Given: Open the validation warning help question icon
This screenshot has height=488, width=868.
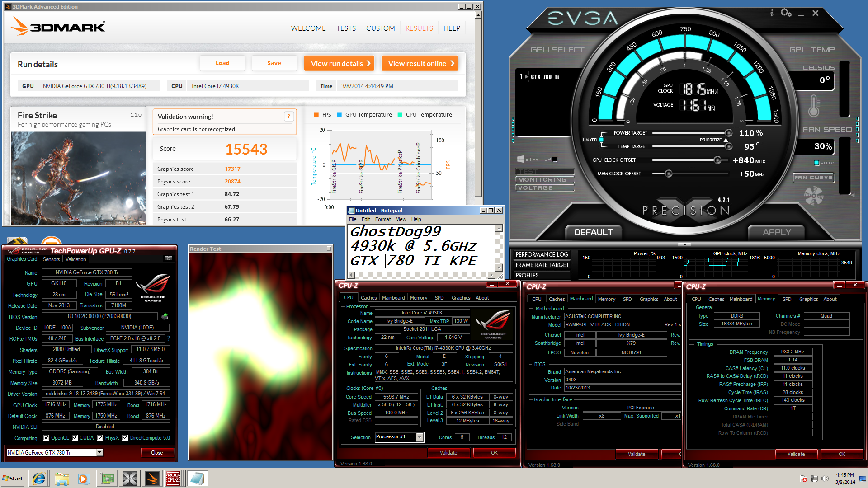Looking at the screenshot, I should pos(288,117).
